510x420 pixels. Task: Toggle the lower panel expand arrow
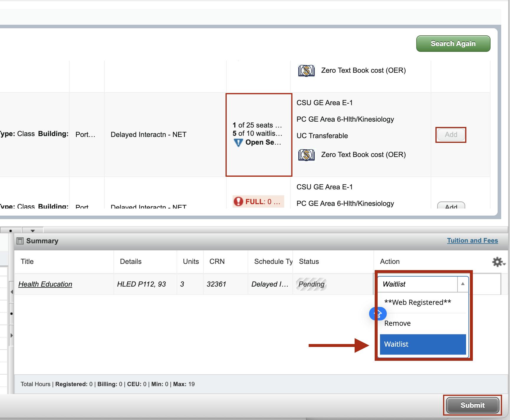tap(12, 335)
